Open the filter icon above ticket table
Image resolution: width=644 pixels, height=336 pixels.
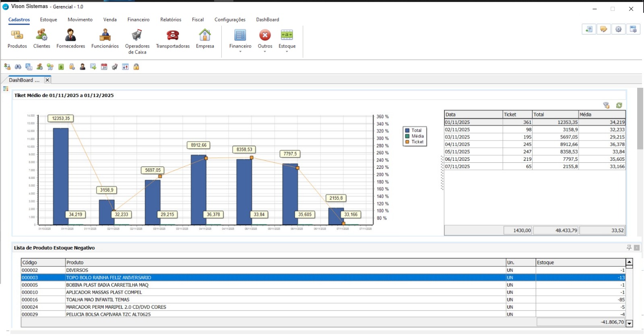607,106
